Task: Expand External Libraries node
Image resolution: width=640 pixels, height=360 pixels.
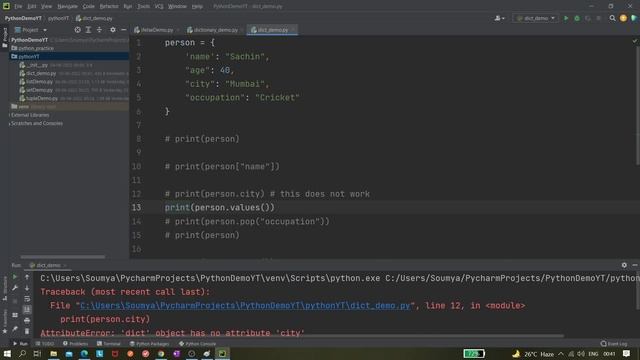Action: [29, 115]
